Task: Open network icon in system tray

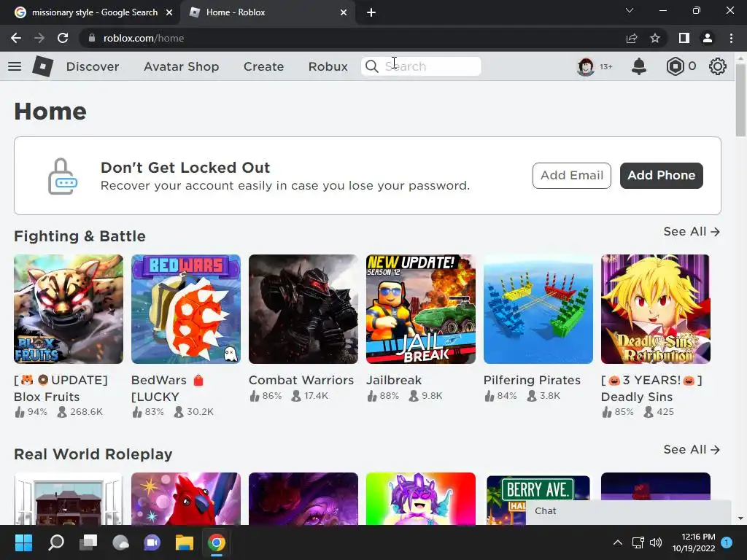Action: click(638, 542)
